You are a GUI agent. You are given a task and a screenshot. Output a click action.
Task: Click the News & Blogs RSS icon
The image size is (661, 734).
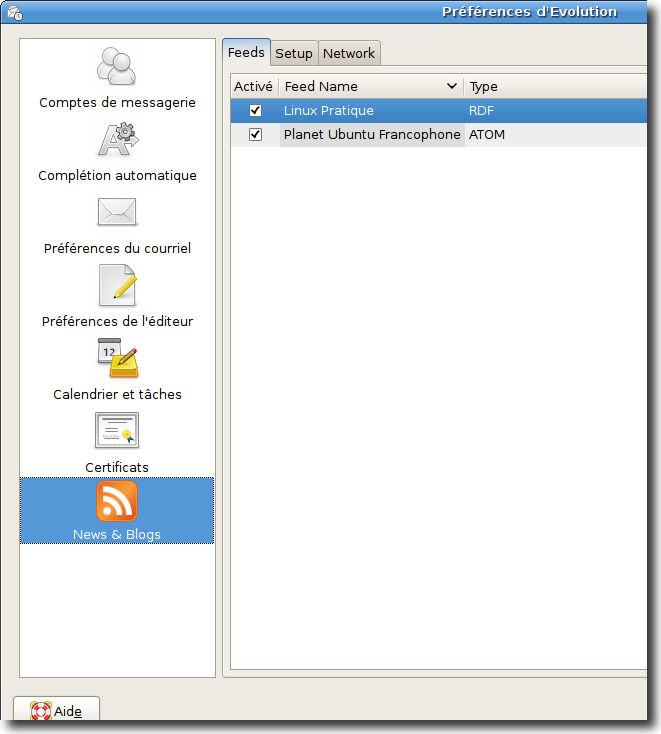[x=117, y=501]
